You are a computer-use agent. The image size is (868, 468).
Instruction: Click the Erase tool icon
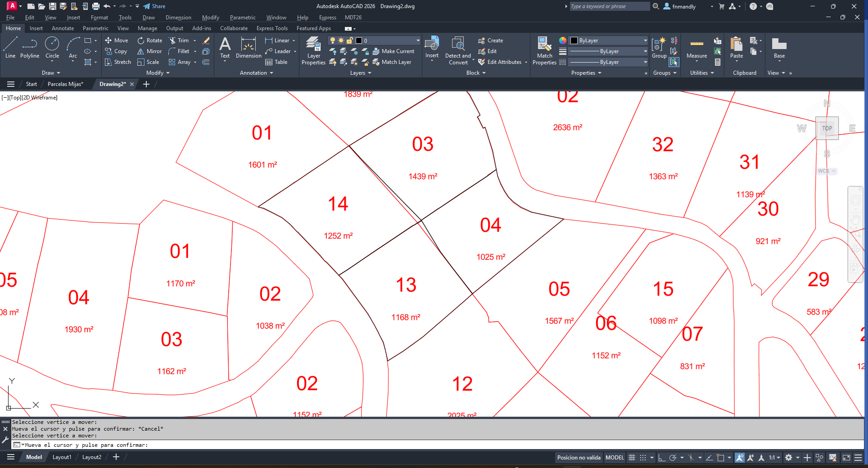coord(206,40)
